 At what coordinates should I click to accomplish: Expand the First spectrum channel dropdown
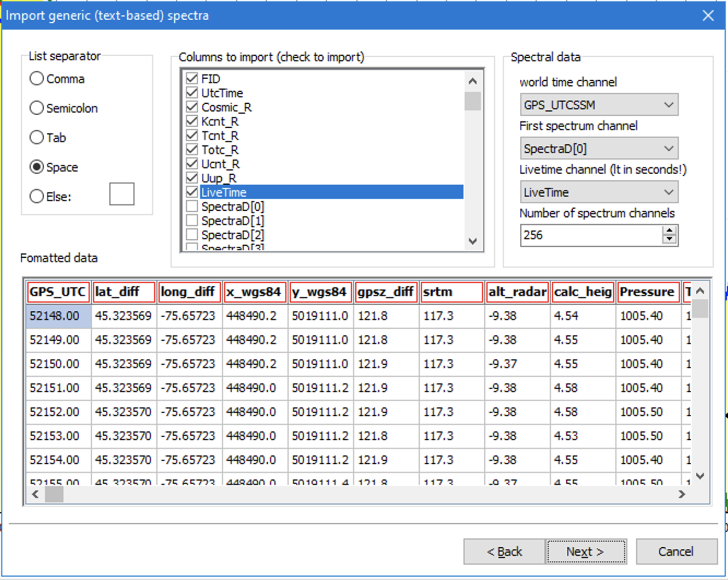598,149
